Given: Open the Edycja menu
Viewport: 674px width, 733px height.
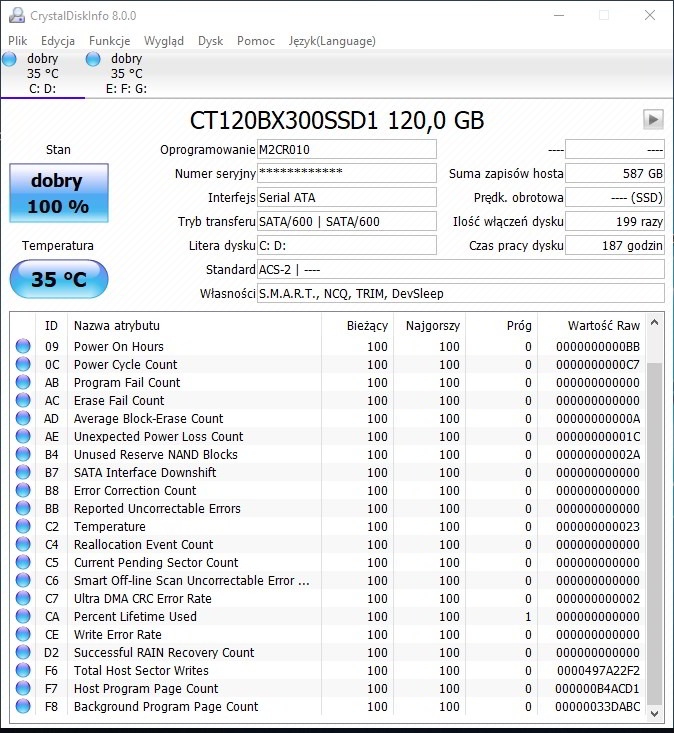Looking at the screenshot, I should pyautogui.click(x=57, y=41).
